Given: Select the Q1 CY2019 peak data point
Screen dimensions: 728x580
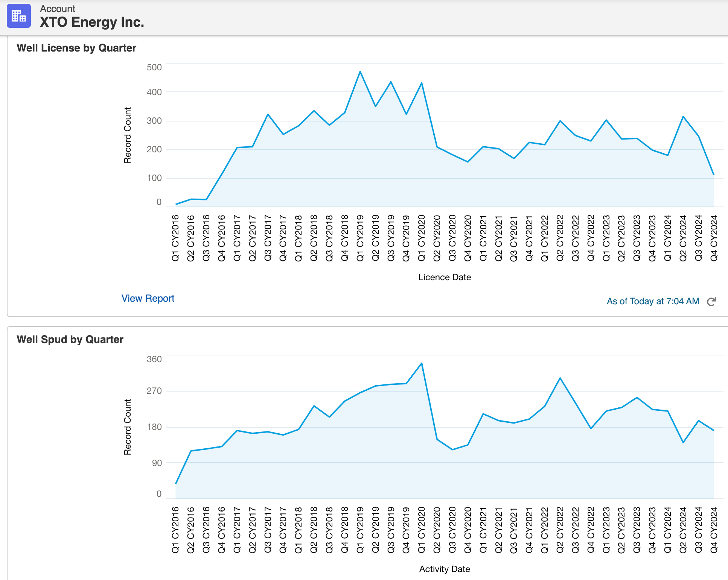Looking at the screenshot, I should 360,71.
